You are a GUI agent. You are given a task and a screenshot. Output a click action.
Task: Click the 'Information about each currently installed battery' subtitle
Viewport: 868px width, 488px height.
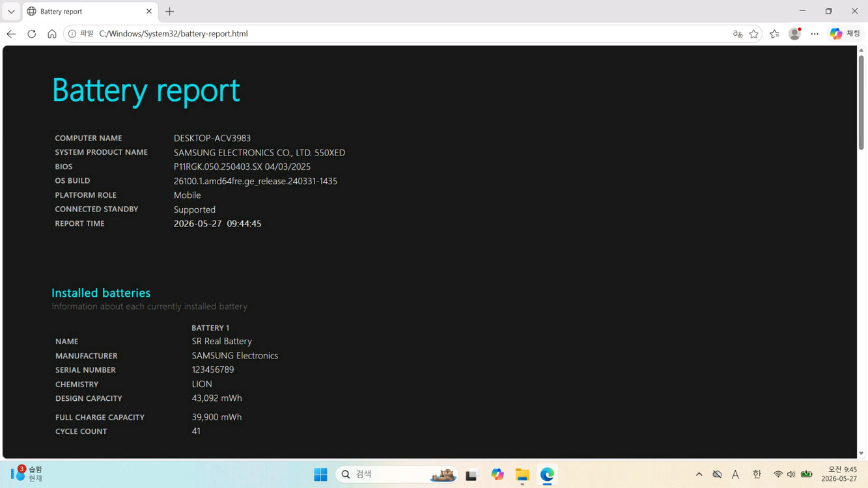(x=150, y=306)
